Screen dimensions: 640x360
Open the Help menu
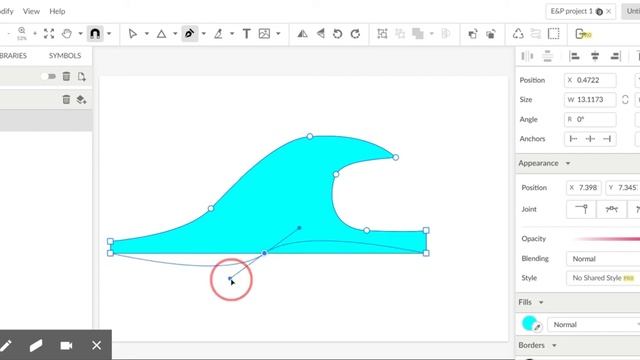(57, 11)
